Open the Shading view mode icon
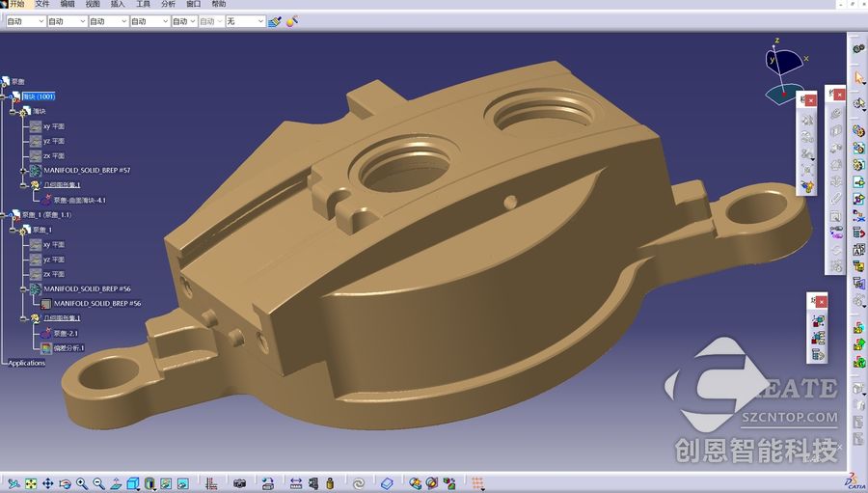The image size is (868, 493). (150, 483)
